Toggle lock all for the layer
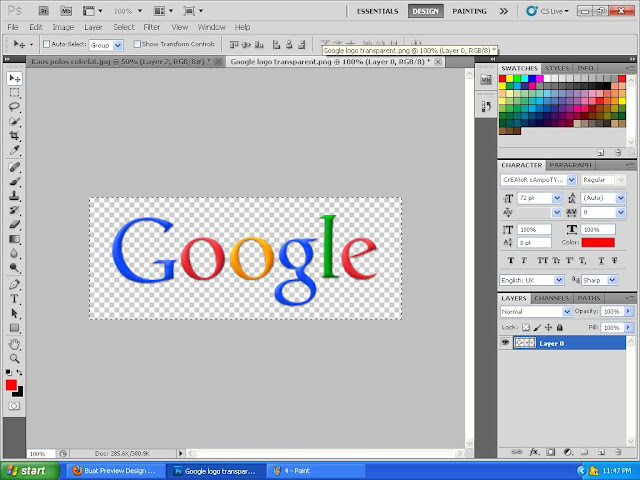The height and width of the screenshot is (480, 640). point(560,327)
